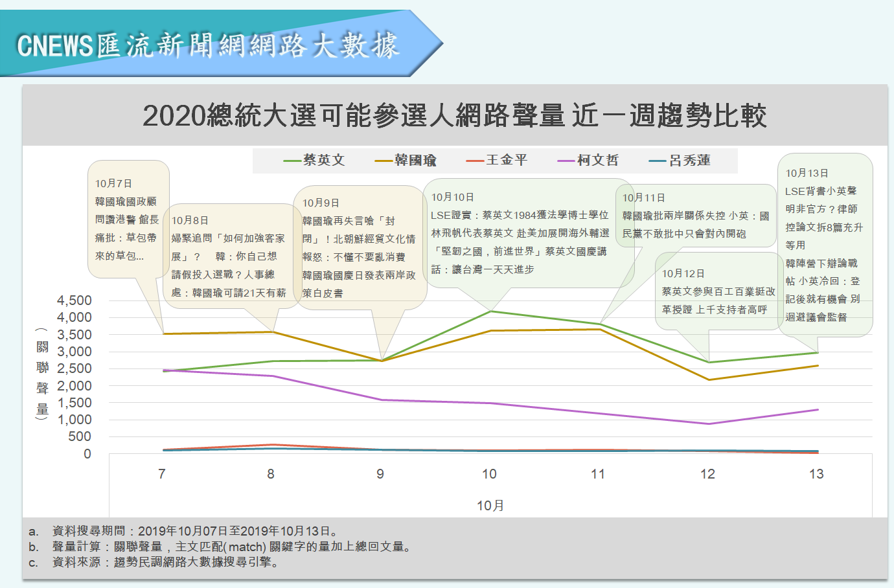The width and height of the screenshot is (894, 588).
Task: Click footnote b about 聲量計算
Action: pos(220,547)
